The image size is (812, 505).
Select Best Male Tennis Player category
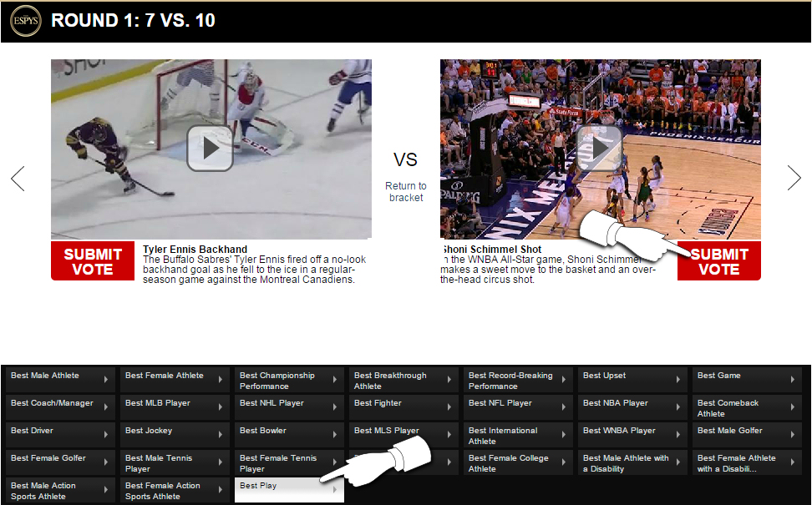click(175, 462)
